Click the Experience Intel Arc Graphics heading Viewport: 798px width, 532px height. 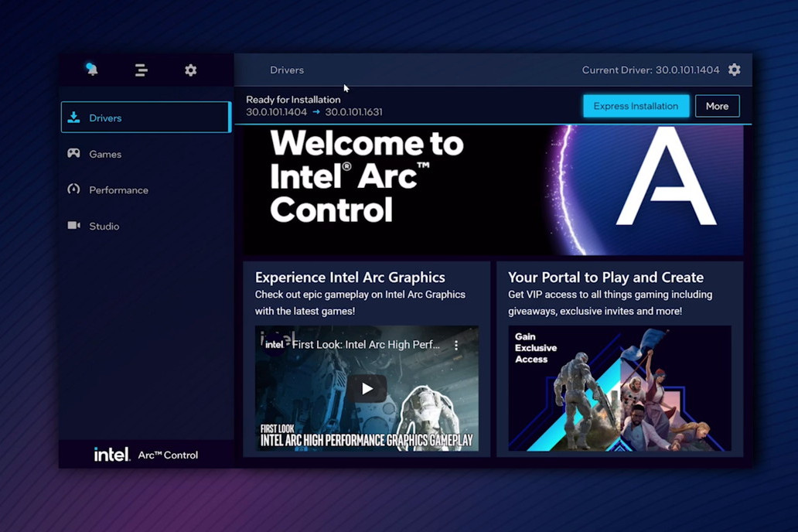350,277
